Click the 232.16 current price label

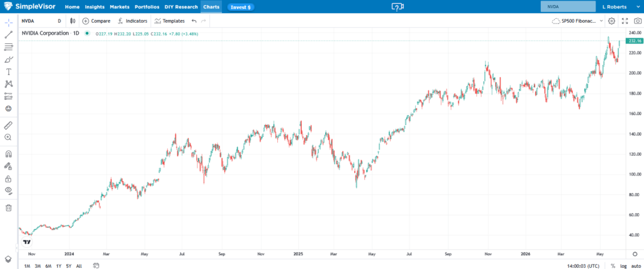click(x=634, y=41)
